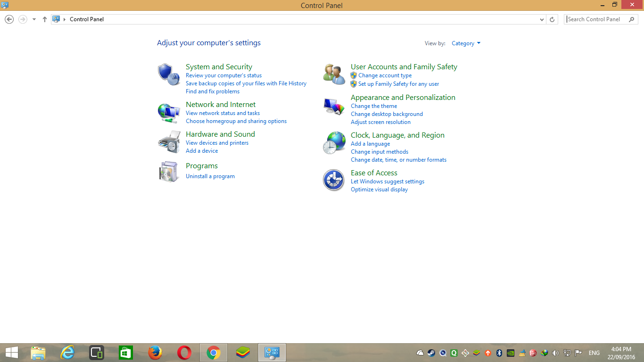The height and width of the screenshot is (362, 644).
Task: Open the System and Security shield icon
Action: (x=169, y=74)
